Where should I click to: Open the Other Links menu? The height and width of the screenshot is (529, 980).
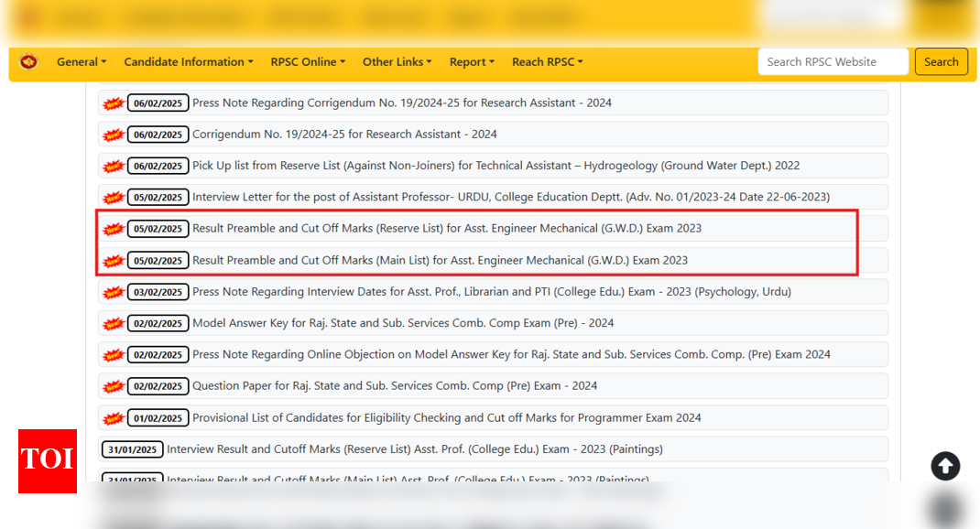[x=397, y=62]
